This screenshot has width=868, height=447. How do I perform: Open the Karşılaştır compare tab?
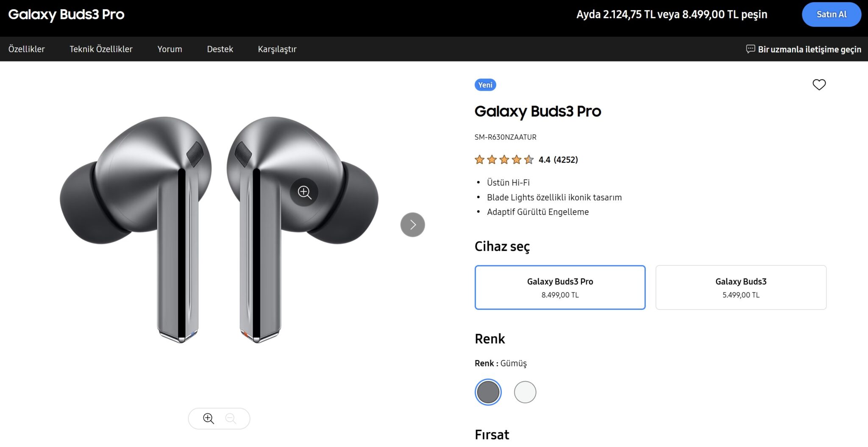(x=277, y=49)
